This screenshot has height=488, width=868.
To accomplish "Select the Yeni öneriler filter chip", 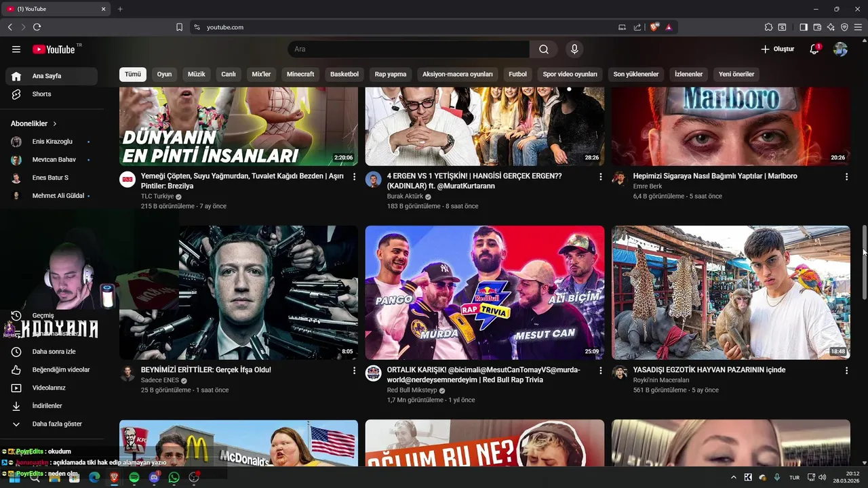I will click(x=736, y=75).
